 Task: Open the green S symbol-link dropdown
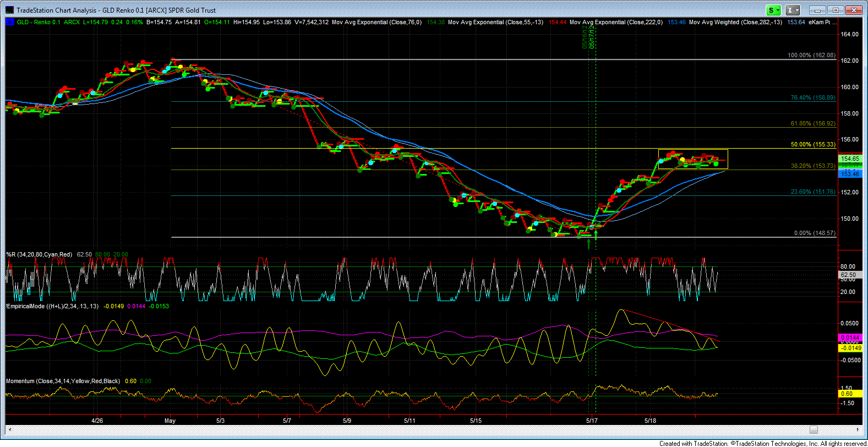tap(774, 10)
